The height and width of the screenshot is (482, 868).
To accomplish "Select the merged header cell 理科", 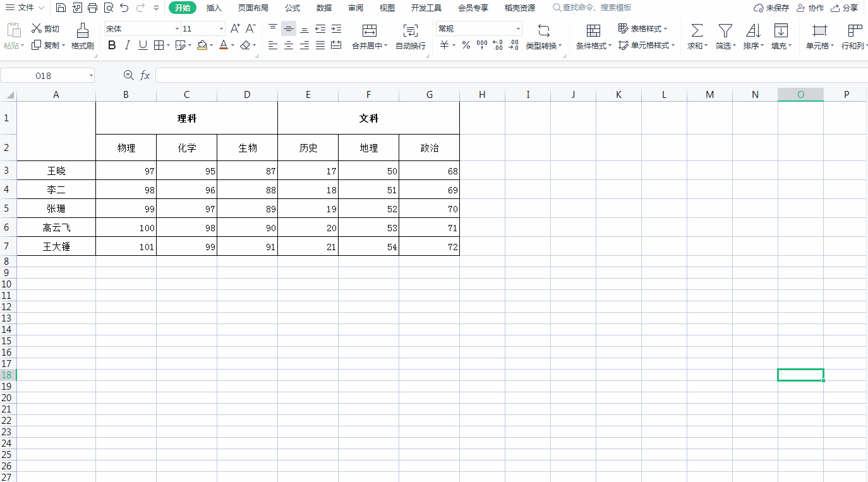I will click(x=187, y=118).
